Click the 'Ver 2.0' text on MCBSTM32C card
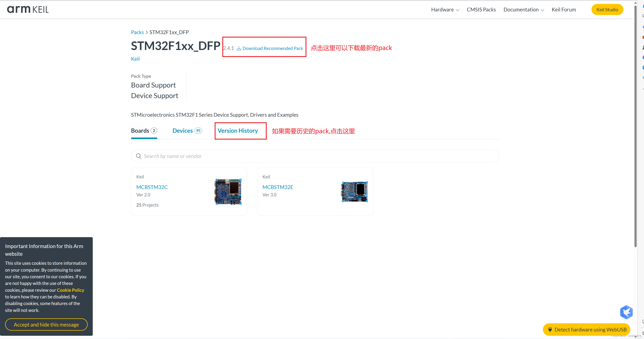 point(143,195)
